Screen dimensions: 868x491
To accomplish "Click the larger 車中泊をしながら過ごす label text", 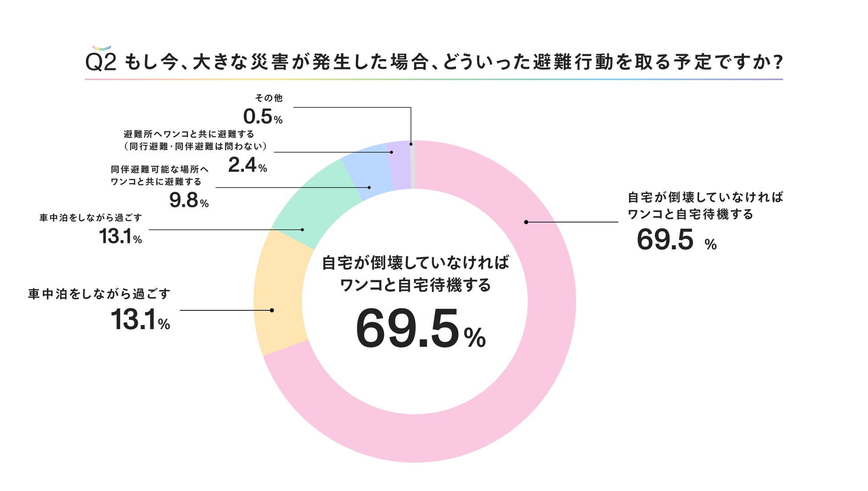I will (99, 294).
